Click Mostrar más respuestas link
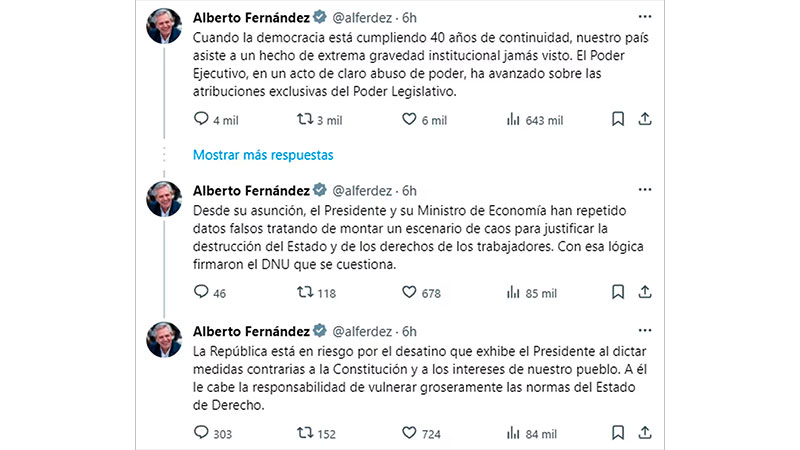Image resolution: width=800 pixels, height=450 pixels. click(262, 155)
